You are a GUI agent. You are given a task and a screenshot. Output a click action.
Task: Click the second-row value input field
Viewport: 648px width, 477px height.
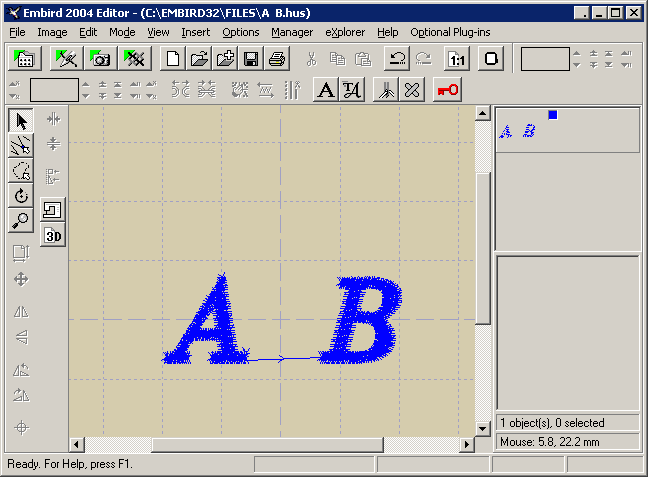54,90
